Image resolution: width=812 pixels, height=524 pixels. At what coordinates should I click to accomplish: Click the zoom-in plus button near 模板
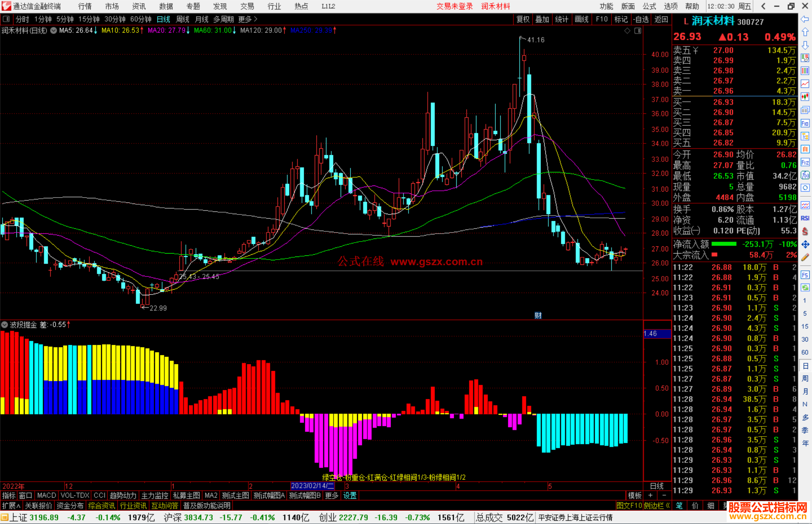[650, 495]
